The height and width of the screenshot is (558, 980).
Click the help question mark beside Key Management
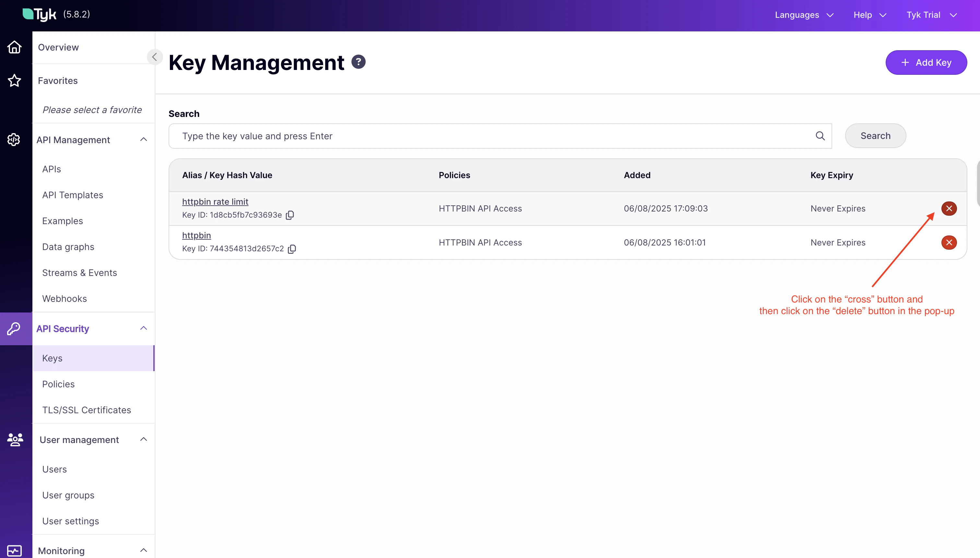pos(358,62)
